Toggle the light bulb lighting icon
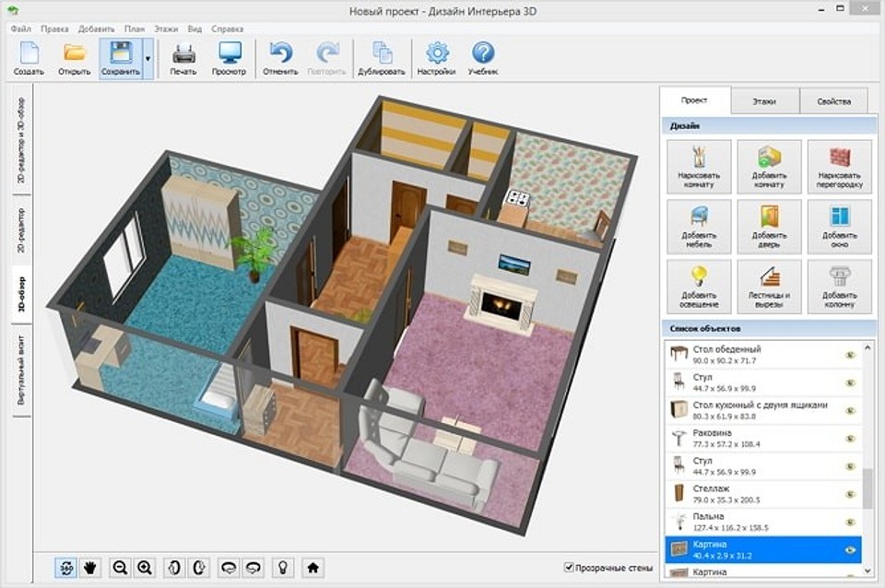Image resolution: width=885 pixels, height=588 pixels. click(285, 568)
